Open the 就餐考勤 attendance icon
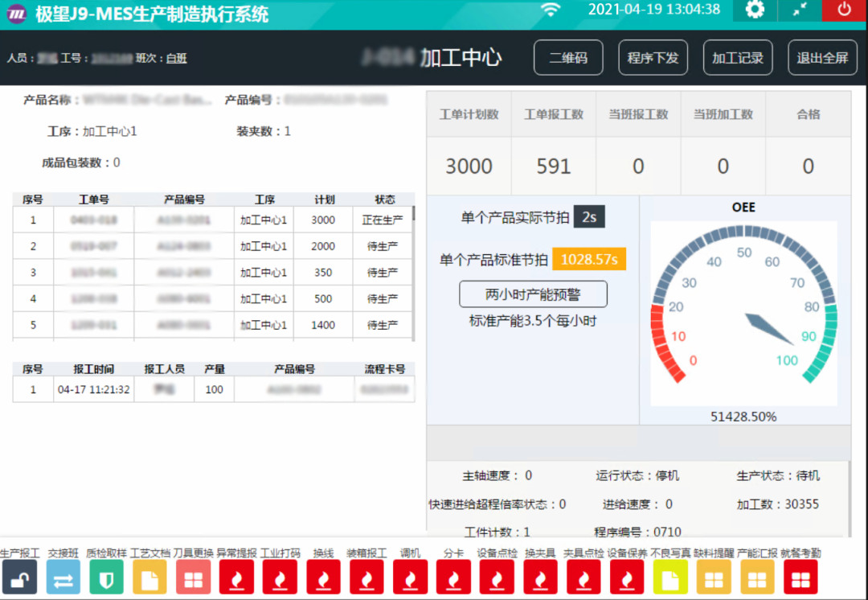This screenshot has height=600, width=868. (x=800, y=577)
